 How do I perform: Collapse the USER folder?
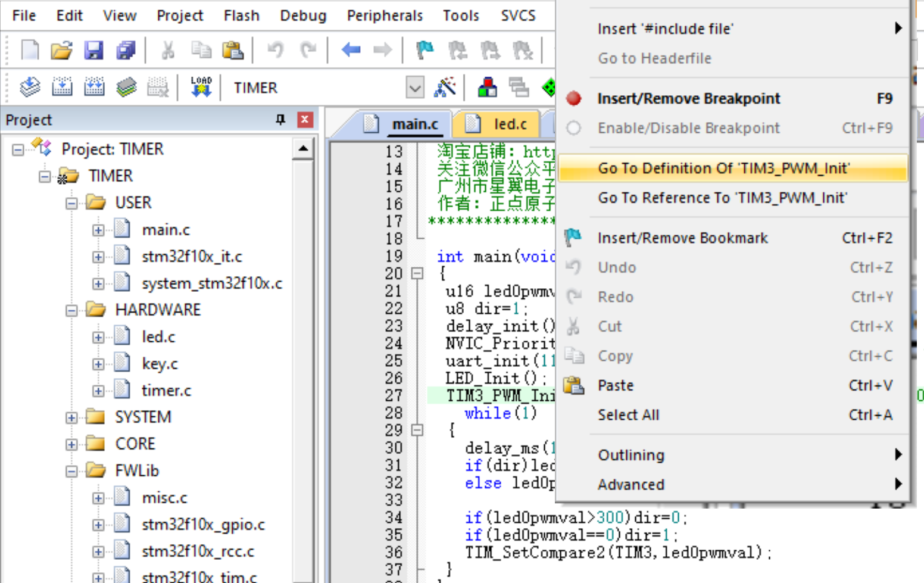71,202
